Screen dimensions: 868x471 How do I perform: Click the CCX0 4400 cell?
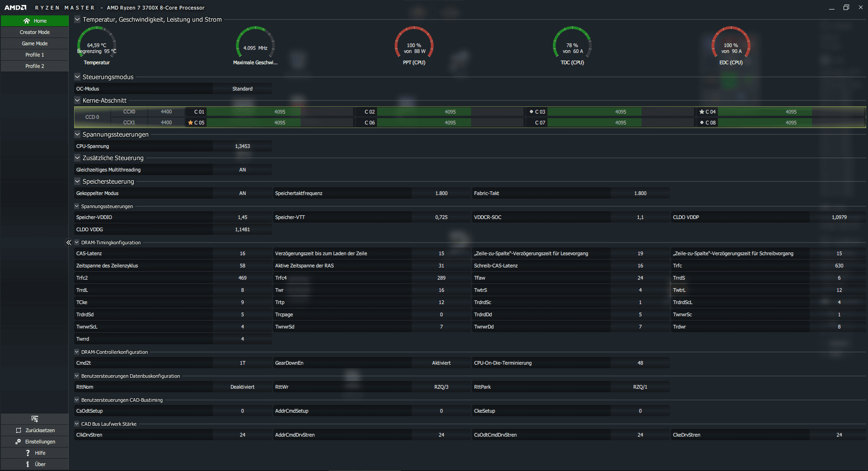(166, 112)
